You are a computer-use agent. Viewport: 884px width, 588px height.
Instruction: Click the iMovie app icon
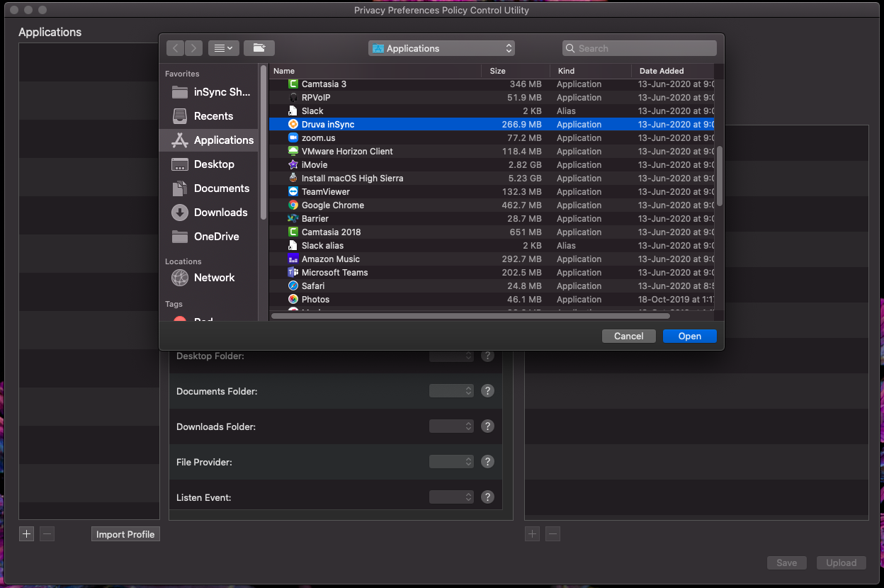coord(293,165)
